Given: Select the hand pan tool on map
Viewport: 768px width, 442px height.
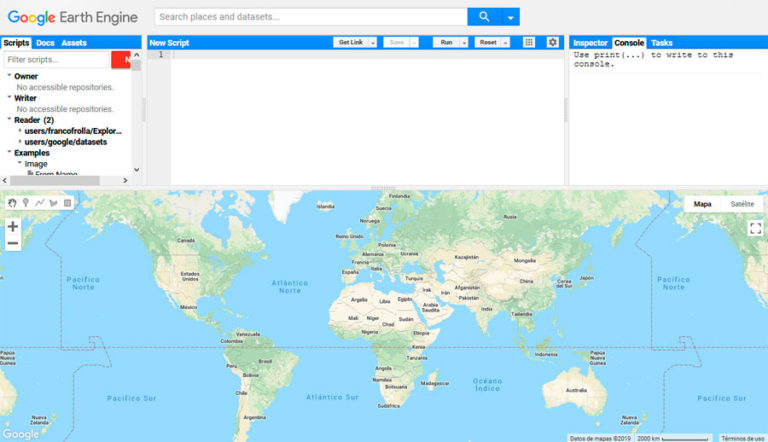Looking at the screenshot, I should [12, 203].
